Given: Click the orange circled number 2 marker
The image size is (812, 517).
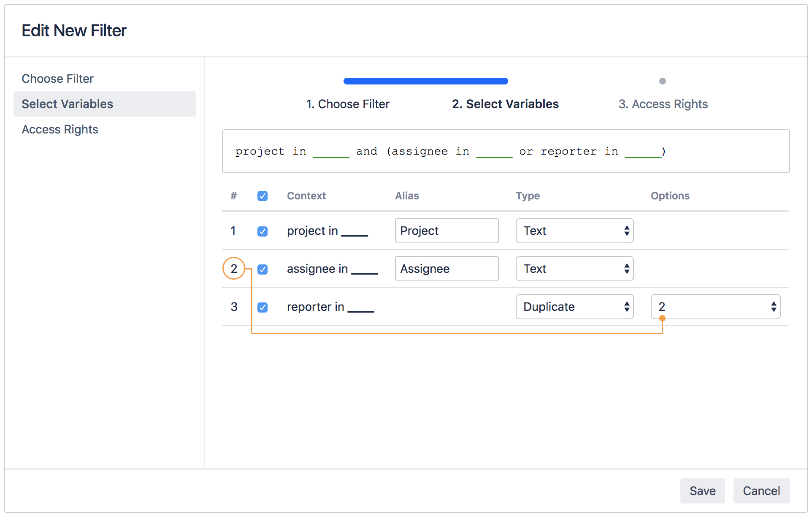Looking at the screenshot, I should (234, 269).
